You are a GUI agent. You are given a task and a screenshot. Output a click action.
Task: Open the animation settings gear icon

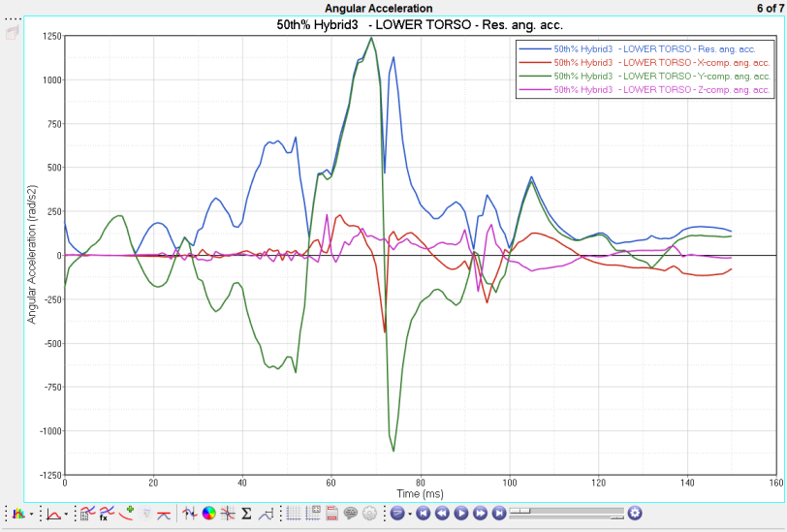click(635, 513)
